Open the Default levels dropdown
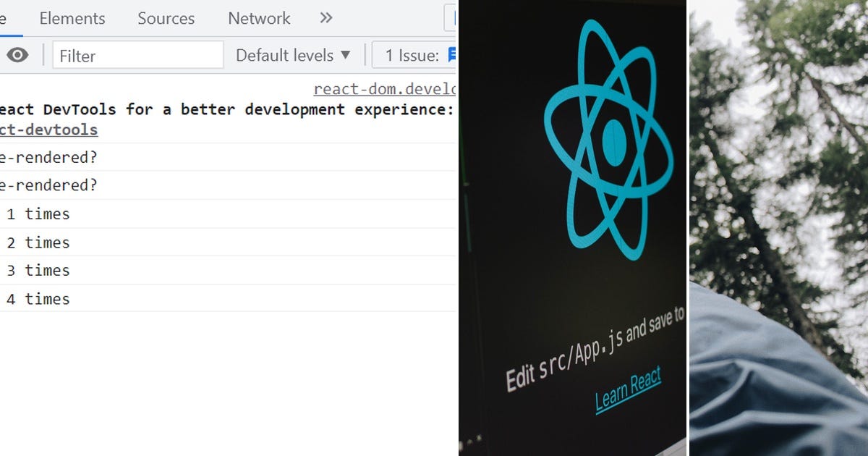868x456 pixels. point(292,54)
